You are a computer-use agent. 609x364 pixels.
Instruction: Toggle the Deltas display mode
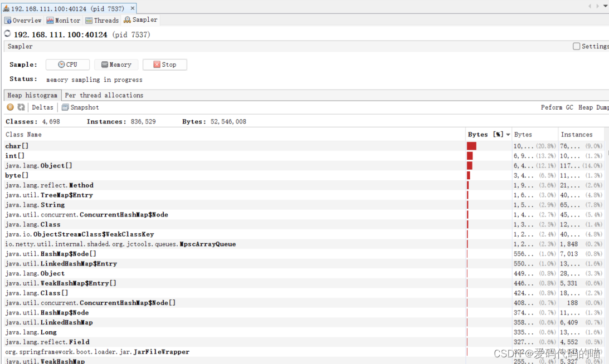point(42,107)
